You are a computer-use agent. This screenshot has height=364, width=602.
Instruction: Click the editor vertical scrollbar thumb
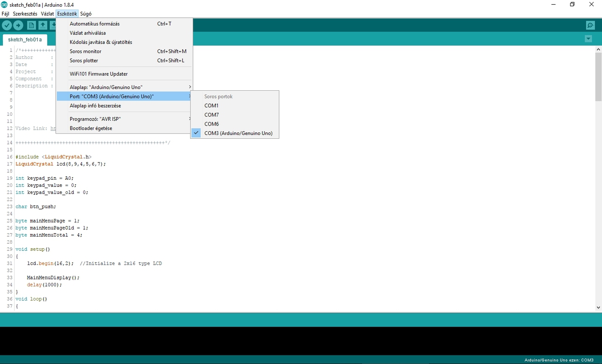click(598, 77)
